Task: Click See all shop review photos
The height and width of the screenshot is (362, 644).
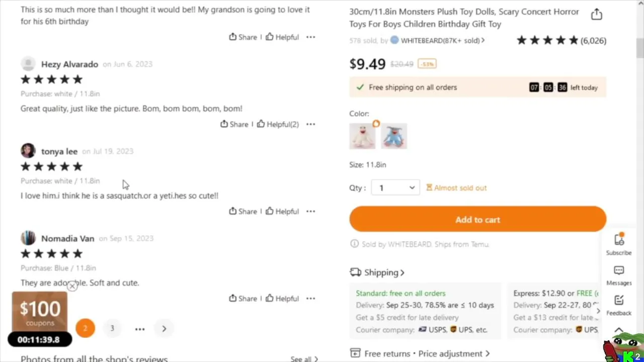Action: tap(304, 359)
